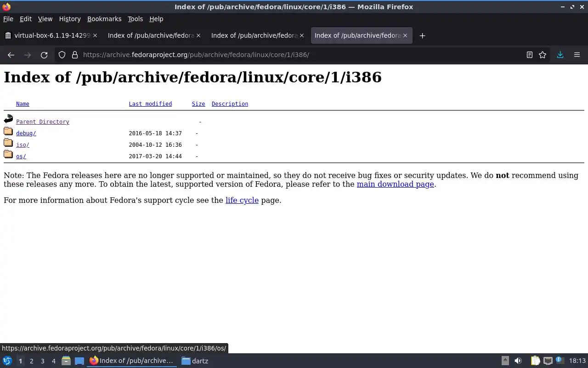Switch to the virtual-box-6.1.19 tab
The height and width of the screenshot is (368, 588).
click(x=51, y=35)
